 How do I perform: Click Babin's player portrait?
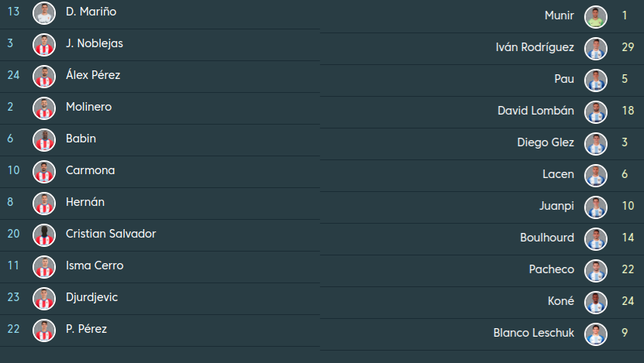[x=44, y=140]
